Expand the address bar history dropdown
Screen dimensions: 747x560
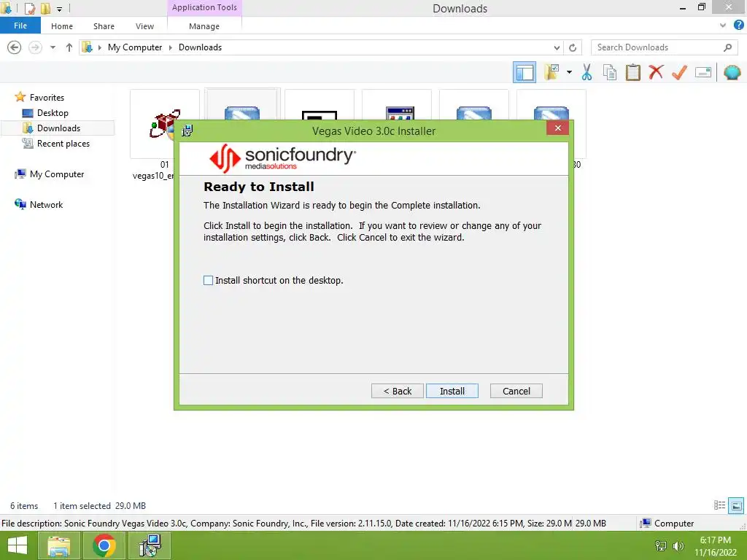pos(557,47)
